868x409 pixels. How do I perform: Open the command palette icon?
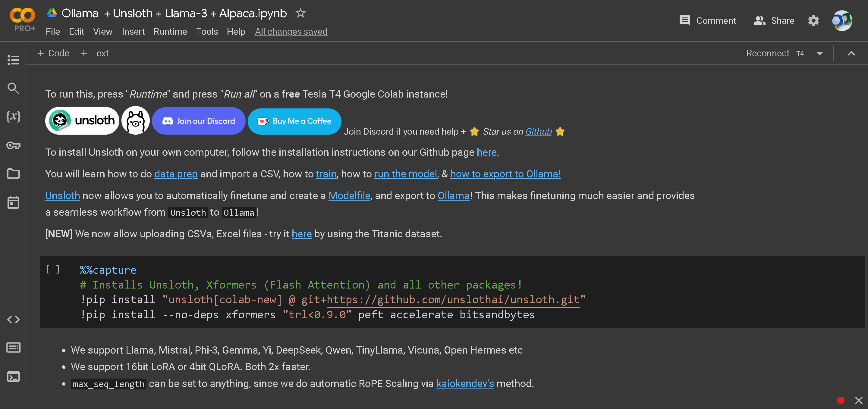tap(13, 347)
